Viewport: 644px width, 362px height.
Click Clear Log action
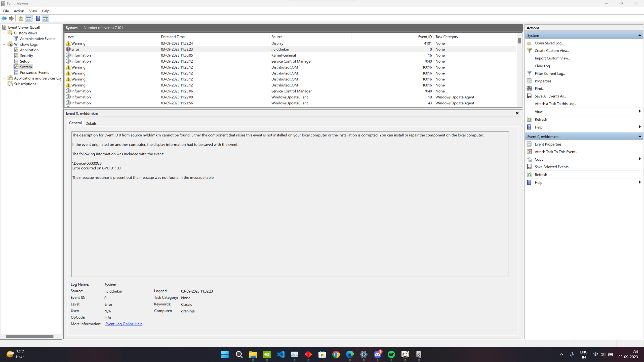pyautogui.click(x=543, y=66)
